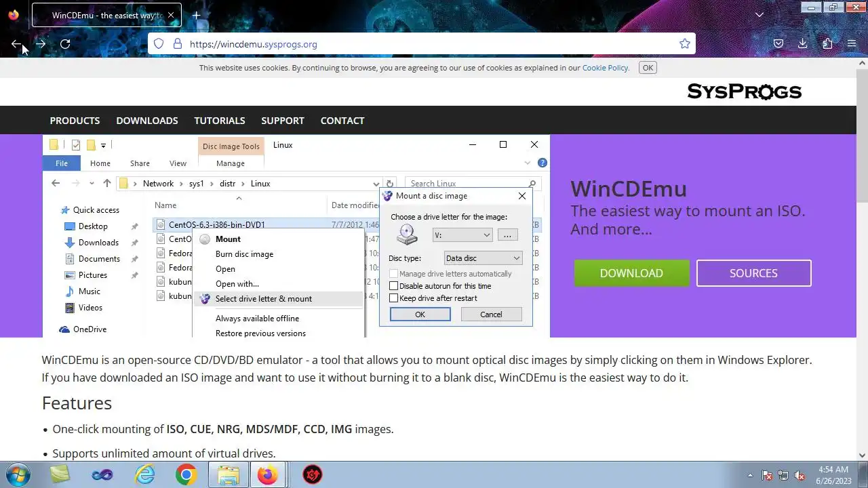Open the DOWNLOADS menu
The image size is (868, 488).
147,121
